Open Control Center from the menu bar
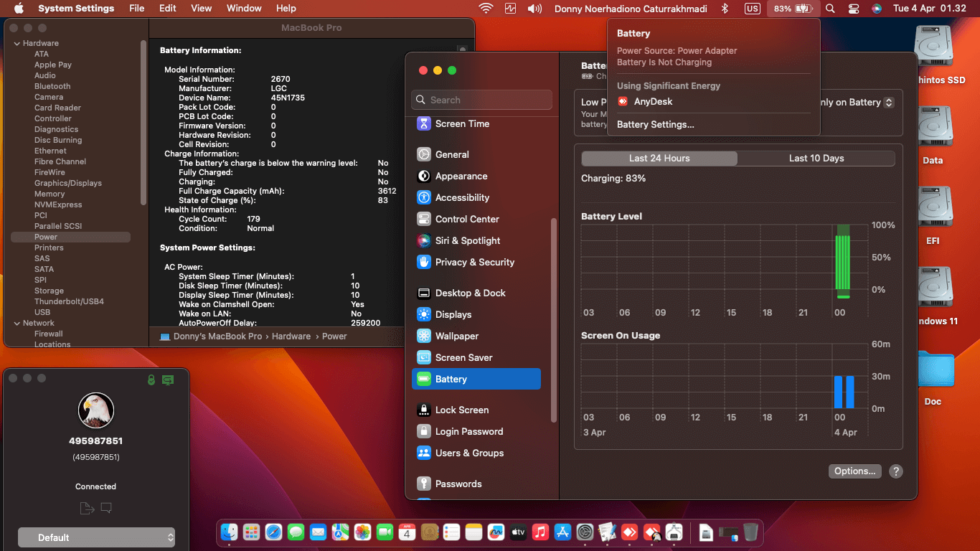Screen dimensions: 980x551 (854, 9)
